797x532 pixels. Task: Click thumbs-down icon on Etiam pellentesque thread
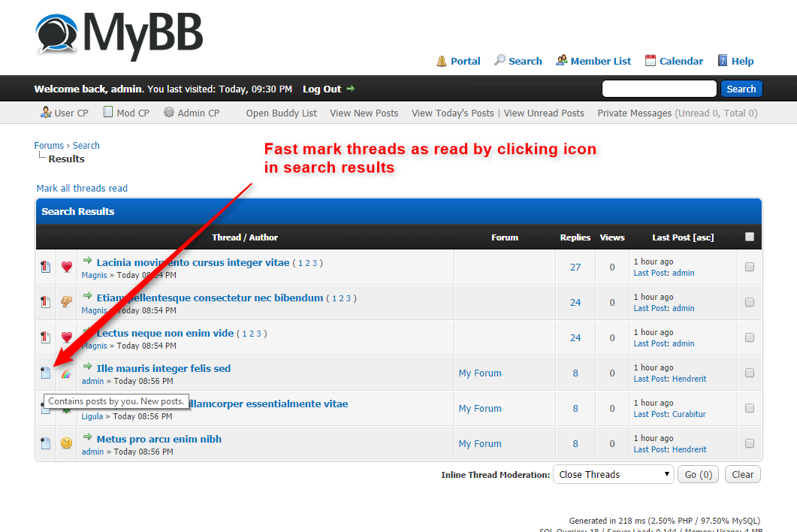point(67,302)
